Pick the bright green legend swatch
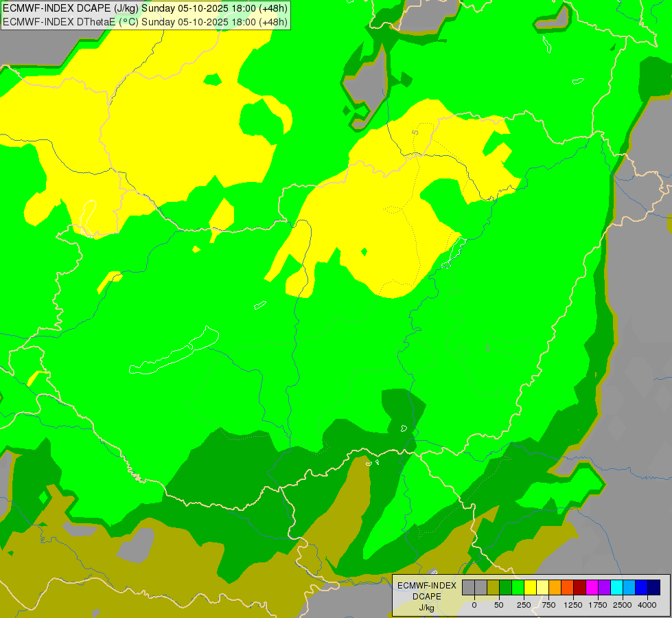 [x=518, y=587]
